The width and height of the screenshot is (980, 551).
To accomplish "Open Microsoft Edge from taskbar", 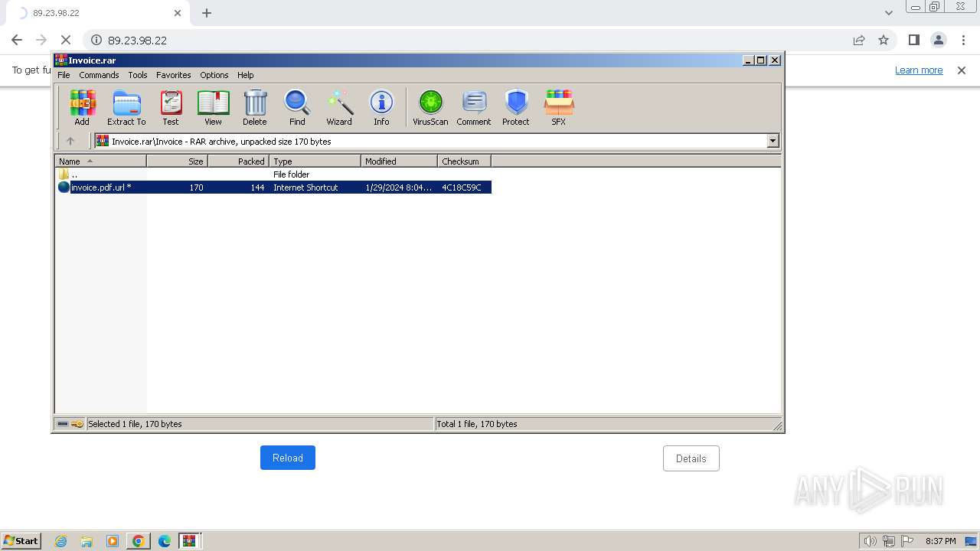I will [x=165, y=541].
